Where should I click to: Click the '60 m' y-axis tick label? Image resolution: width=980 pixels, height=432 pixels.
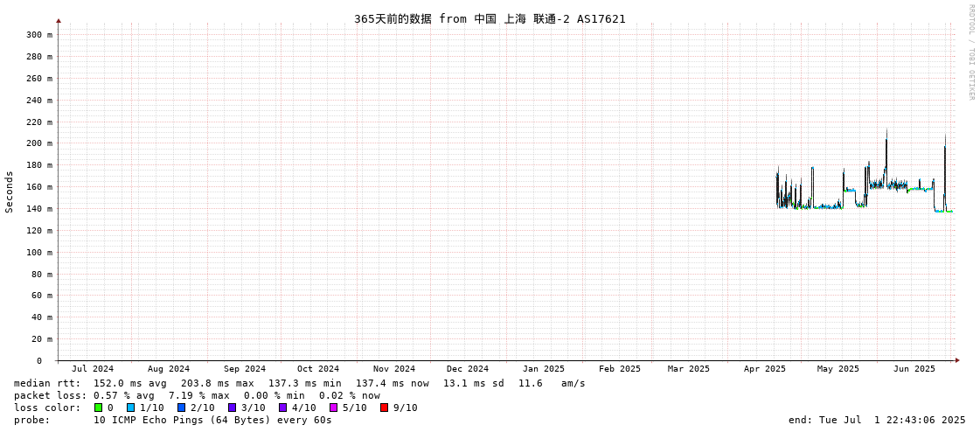click(x=42, y=296)
